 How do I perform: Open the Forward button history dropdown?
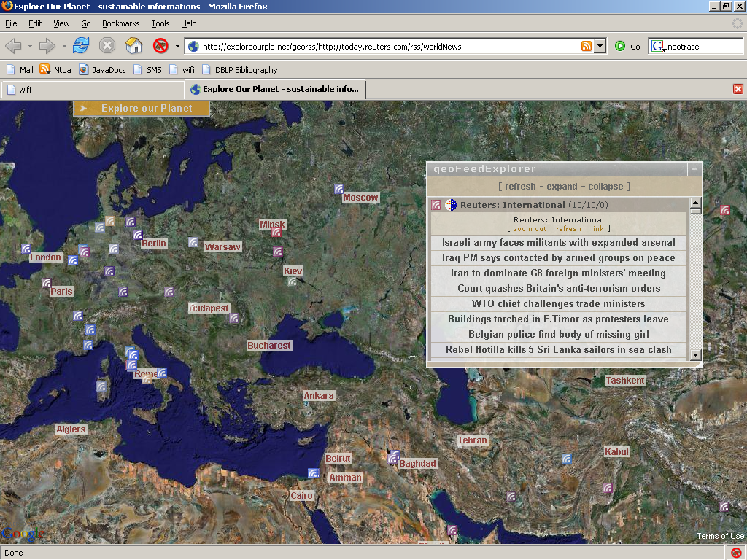[64, 46]
